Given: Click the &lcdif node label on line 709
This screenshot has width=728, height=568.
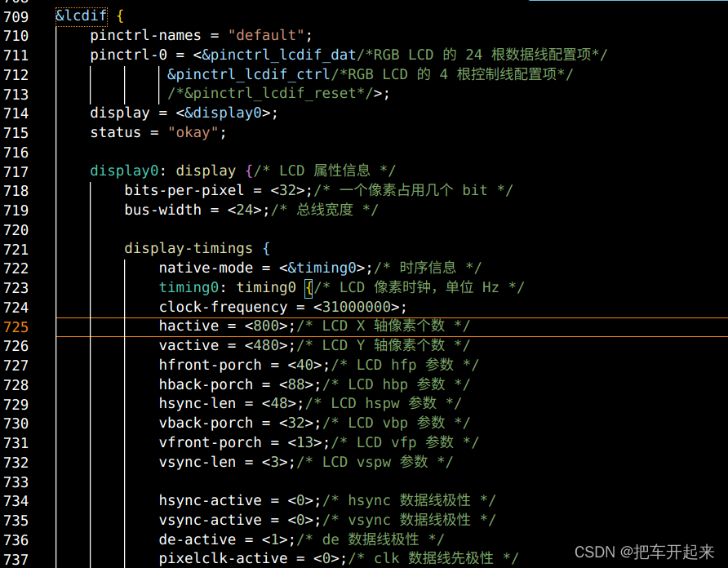Looking at the screenshot, I should [x=79, y=16].
